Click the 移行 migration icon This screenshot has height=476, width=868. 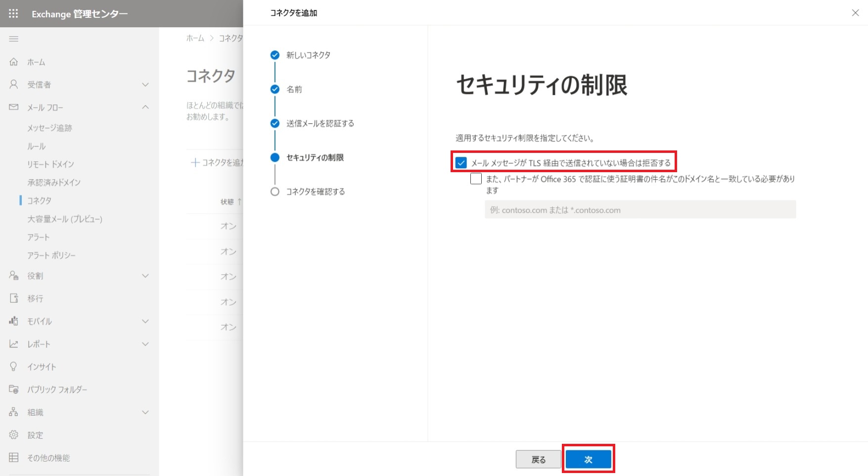tap(13, 298)
